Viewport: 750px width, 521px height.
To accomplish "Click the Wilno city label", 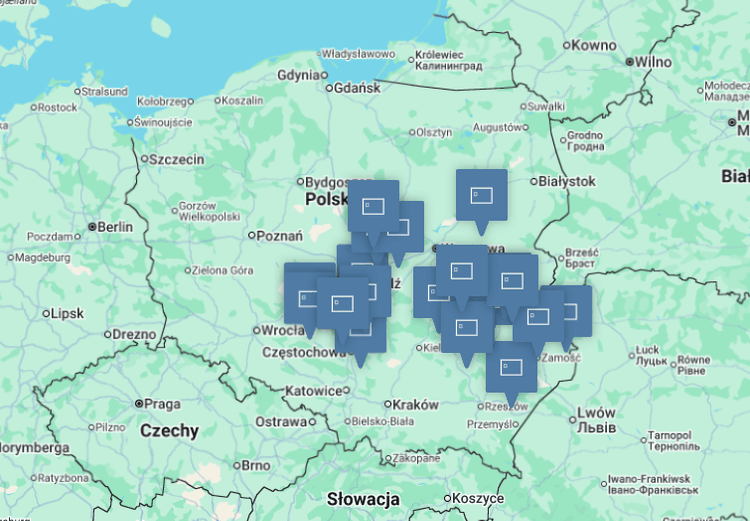I will click(x=653, y=62).
